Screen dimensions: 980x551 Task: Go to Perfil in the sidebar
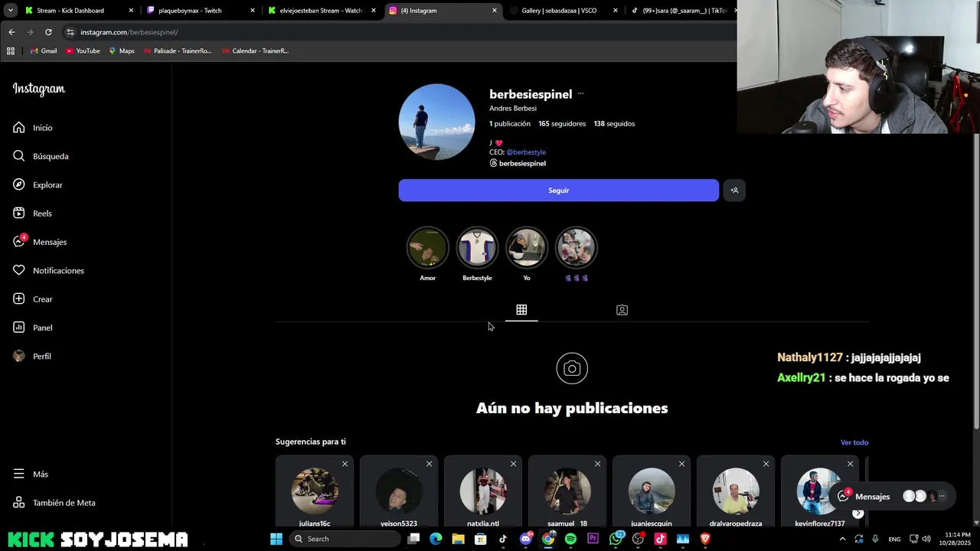pyautogui.click(x=32, y=357)
